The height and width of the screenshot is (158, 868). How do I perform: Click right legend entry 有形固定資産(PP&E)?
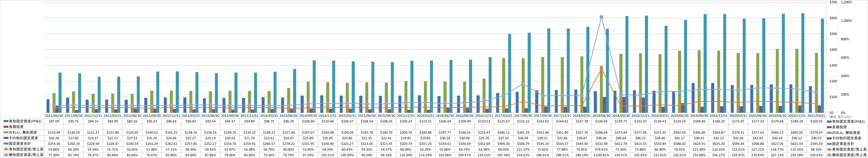click(849, 121)
